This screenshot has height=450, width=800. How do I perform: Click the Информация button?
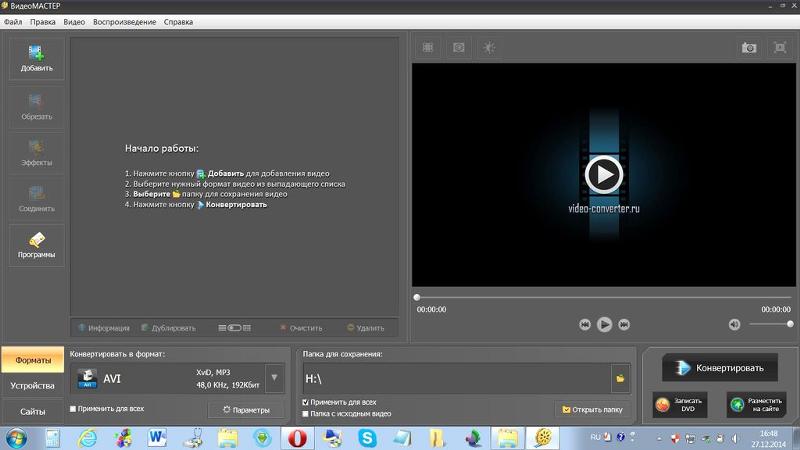pyautogui.click(x=104, y=328)
